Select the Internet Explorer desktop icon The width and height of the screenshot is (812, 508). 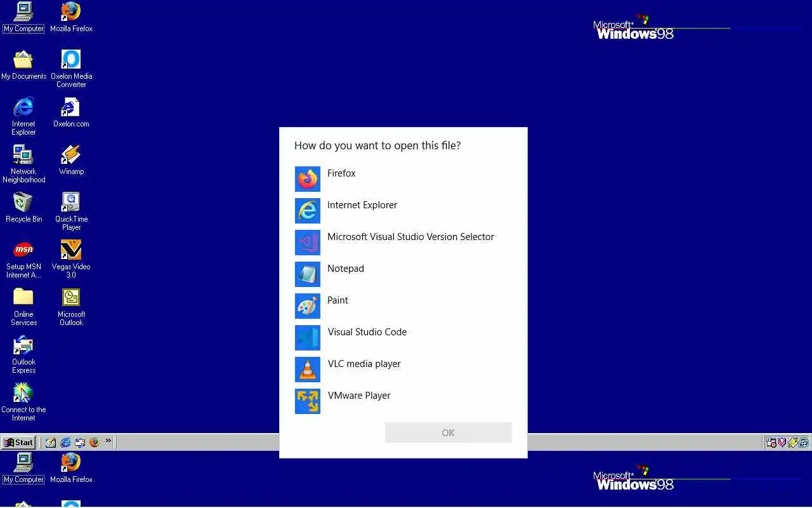[x=23, y=116]
